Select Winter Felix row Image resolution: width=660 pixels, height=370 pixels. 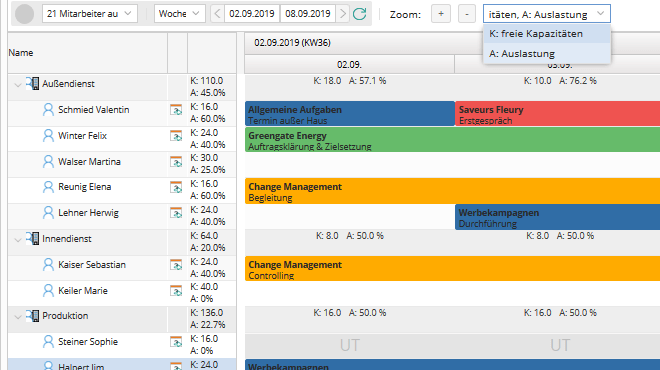pyautogui.click(x=122, y=139)
